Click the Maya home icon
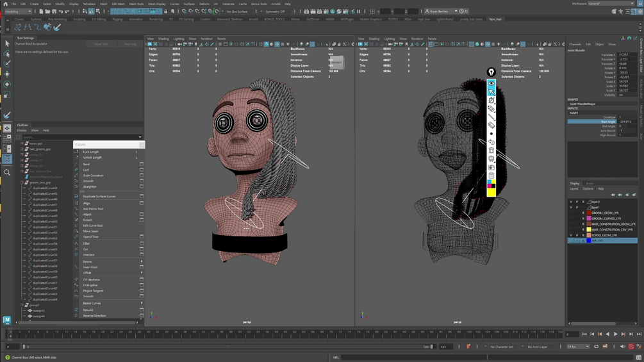 click(5, 4)
